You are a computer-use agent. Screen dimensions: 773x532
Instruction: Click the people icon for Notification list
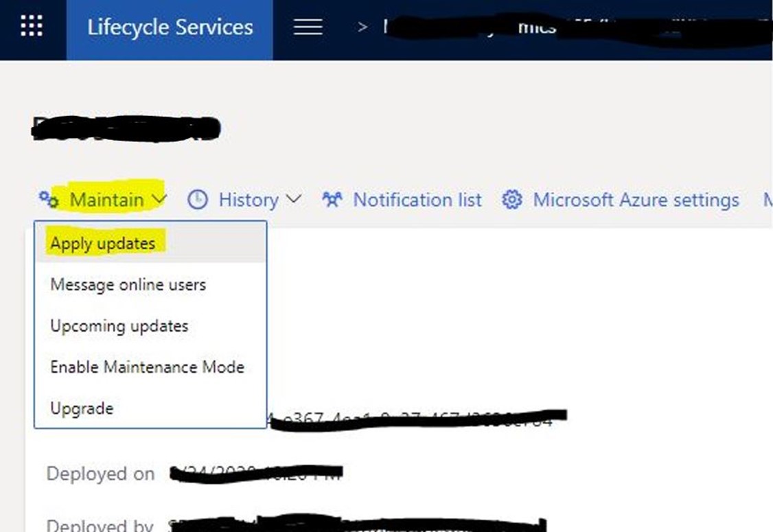click(x=332, y=200)
